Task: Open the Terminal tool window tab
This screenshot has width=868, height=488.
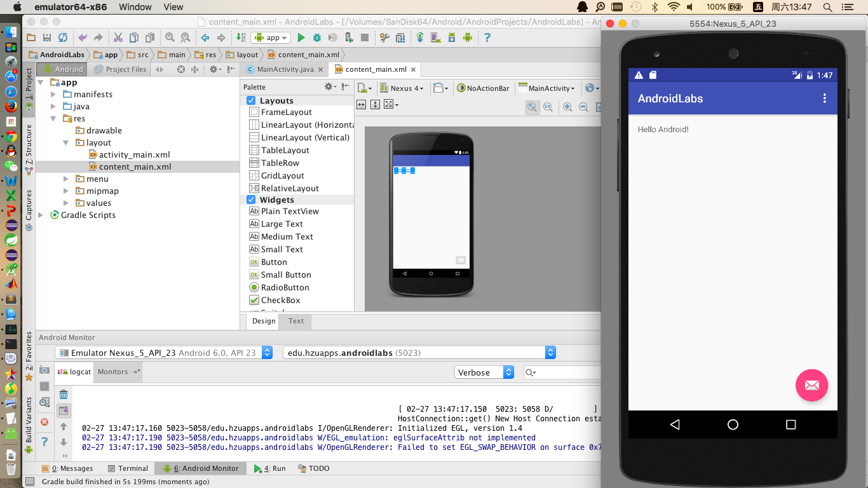Action: [x=128, y=468]
